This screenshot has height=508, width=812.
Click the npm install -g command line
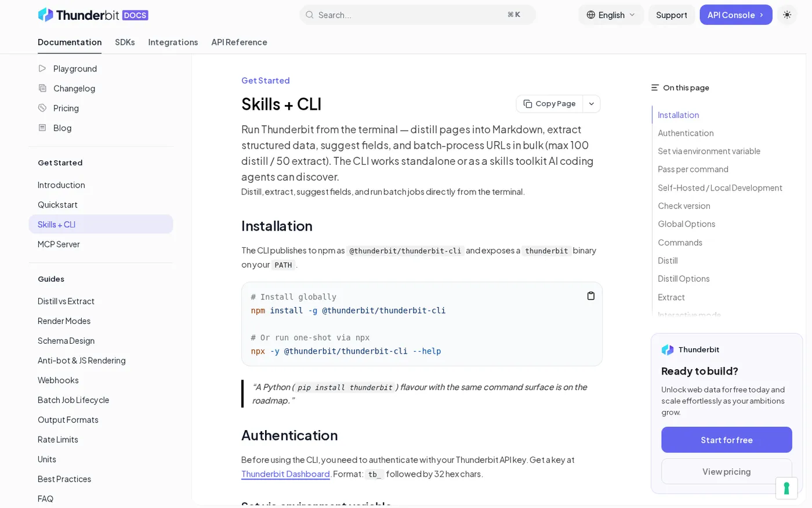348,311
